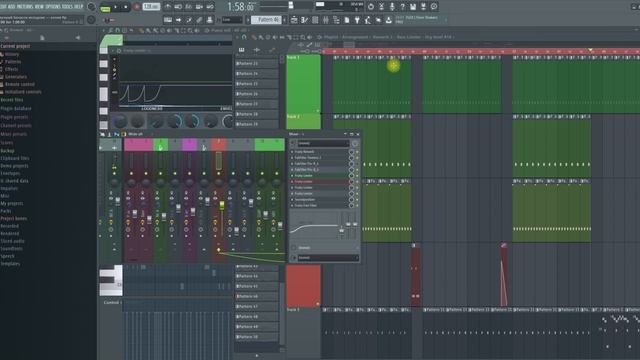Expand Patterns in the browser
The width and height of the screenshot is (640, 360).
click(13, 62)
